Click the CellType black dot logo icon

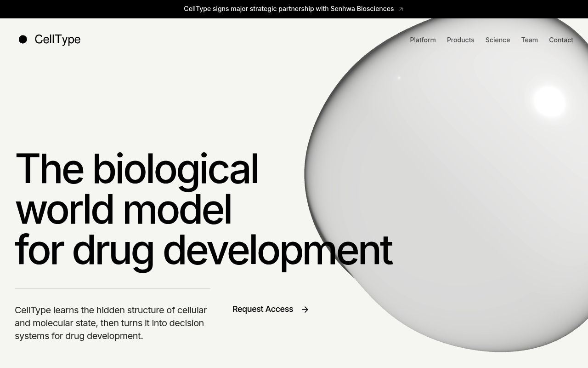(x=23, y=40)
